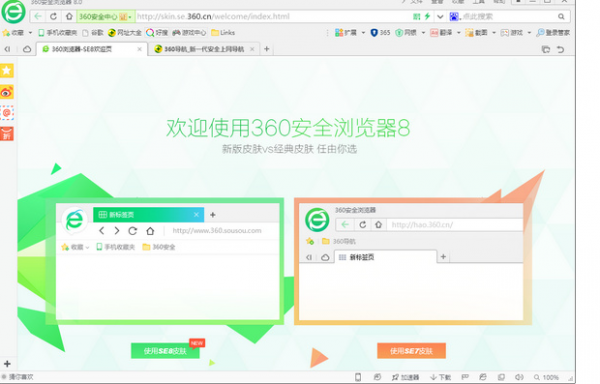Screen dimensions: 600x384
Task: Click the 360 browser logo icon
Action: 13,11
